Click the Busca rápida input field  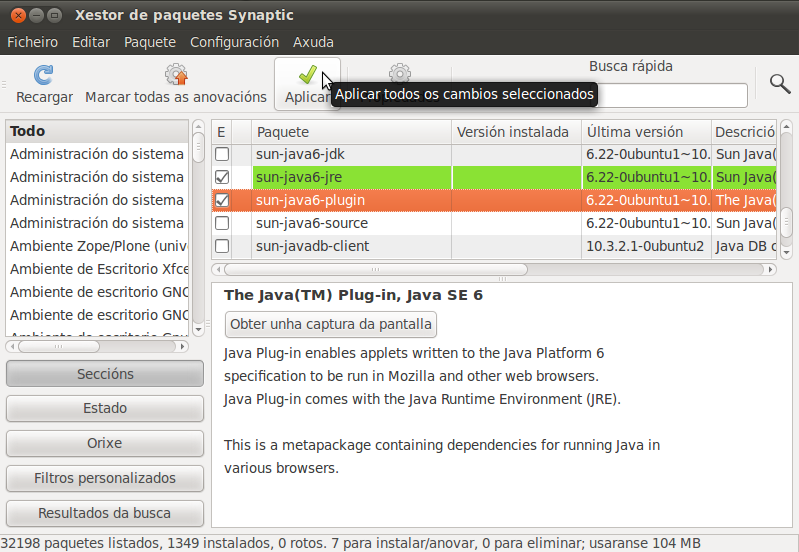672,95
